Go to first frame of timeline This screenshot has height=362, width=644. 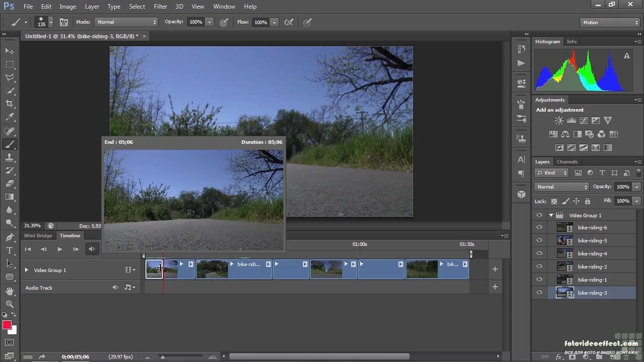(x=28, y=249)
